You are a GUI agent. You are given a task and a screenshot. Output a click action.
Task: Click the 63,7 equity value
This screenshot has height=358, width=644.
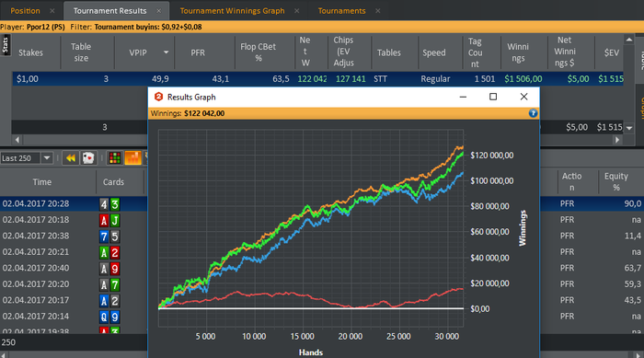[x=633, y=268]
